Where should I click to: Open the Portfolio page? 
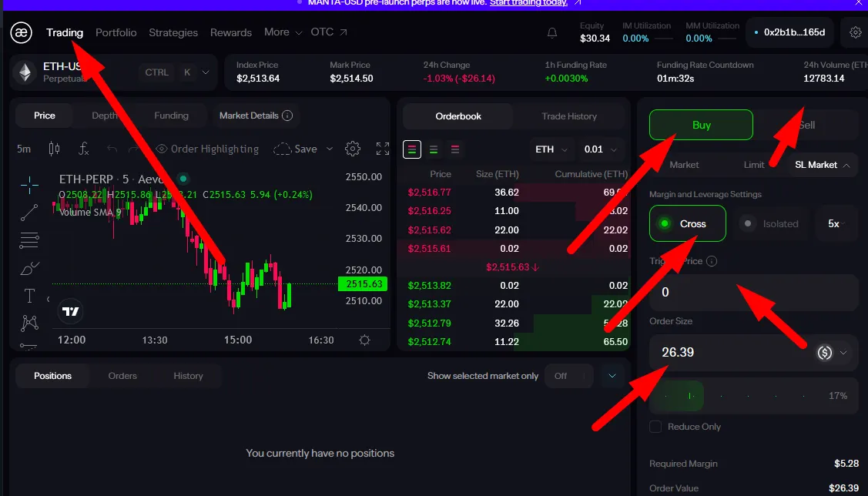(x=116, y=32)
